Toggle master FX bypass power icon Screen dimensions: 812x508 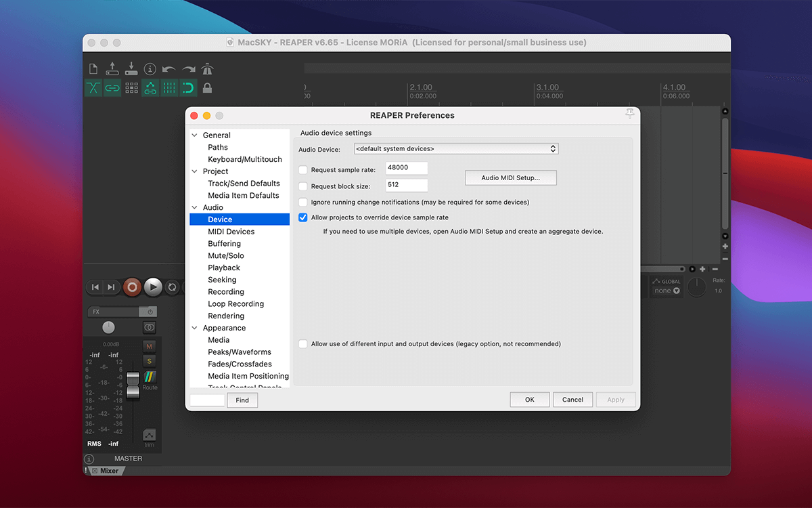click(x=149, y=312)
